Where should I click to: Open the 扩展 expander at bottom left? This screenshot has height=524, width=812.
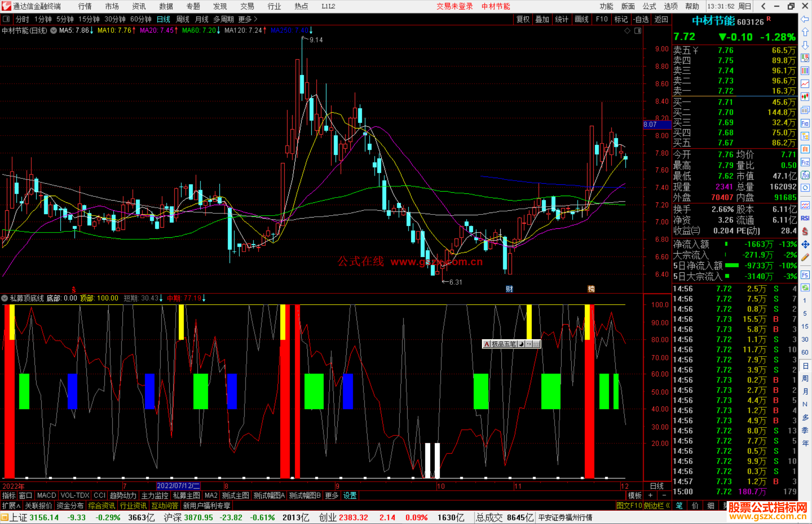click(11, 506)
